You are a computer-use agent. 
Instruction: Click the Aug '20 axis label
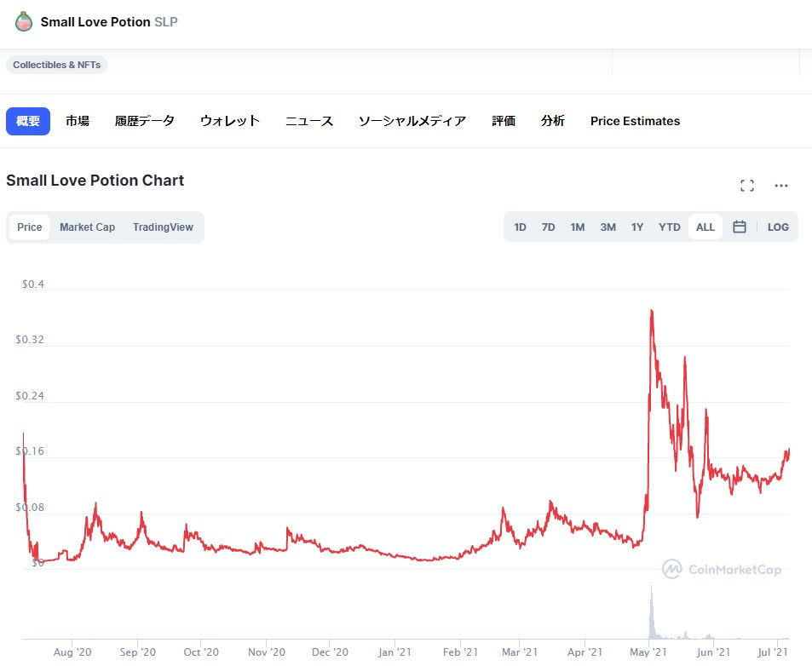click(x=72, y=652)
